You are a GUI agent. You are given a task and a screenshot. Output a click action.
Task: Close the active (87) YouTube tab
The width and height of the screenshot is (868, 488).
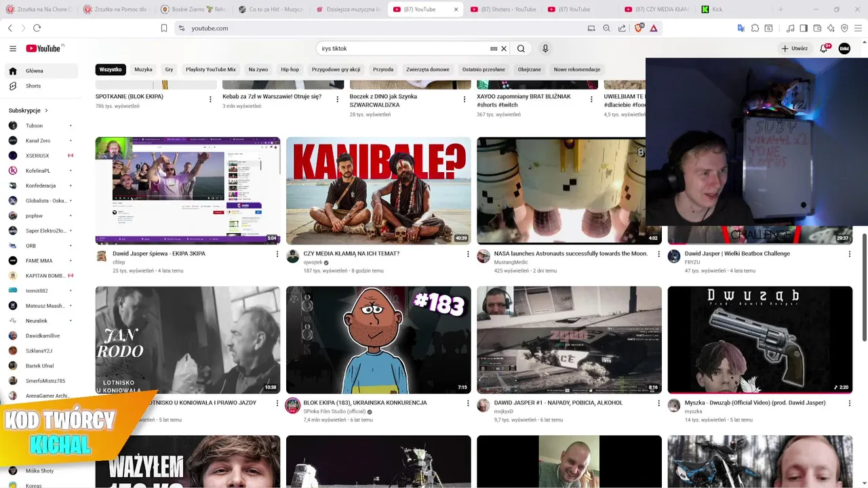coord(456,9)
